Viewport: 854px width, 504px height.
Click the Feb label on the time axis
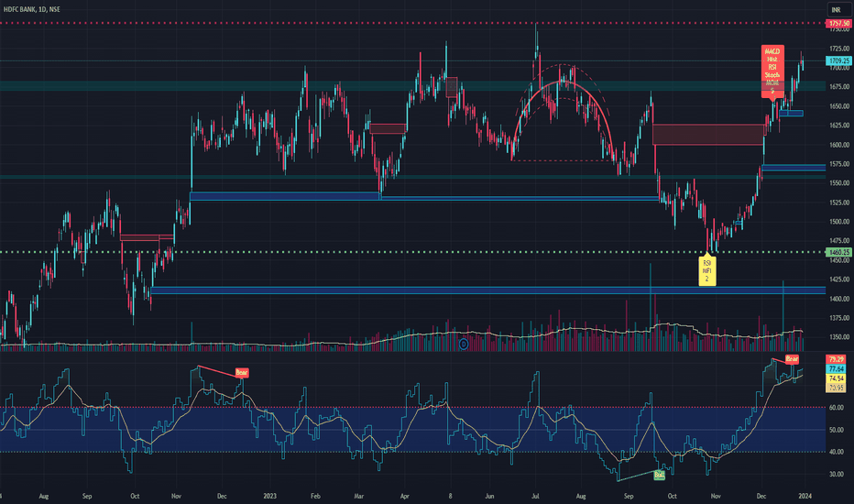click(x=315, y=497)
